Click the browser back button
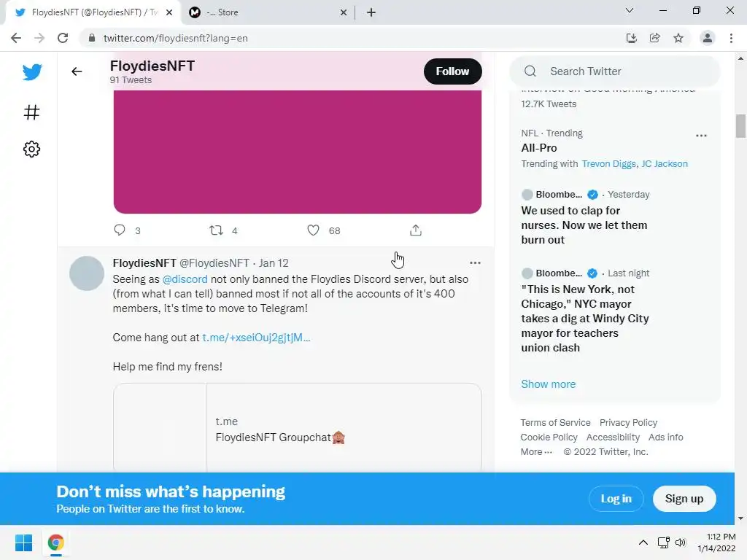The image size is (747, 560). pos(16,38)
